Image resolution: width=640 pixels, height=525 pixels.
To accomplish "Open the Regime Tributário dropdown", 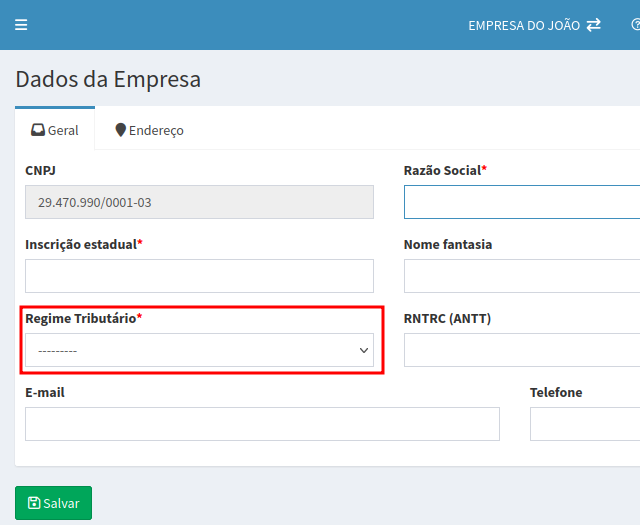I will [199, 351].
